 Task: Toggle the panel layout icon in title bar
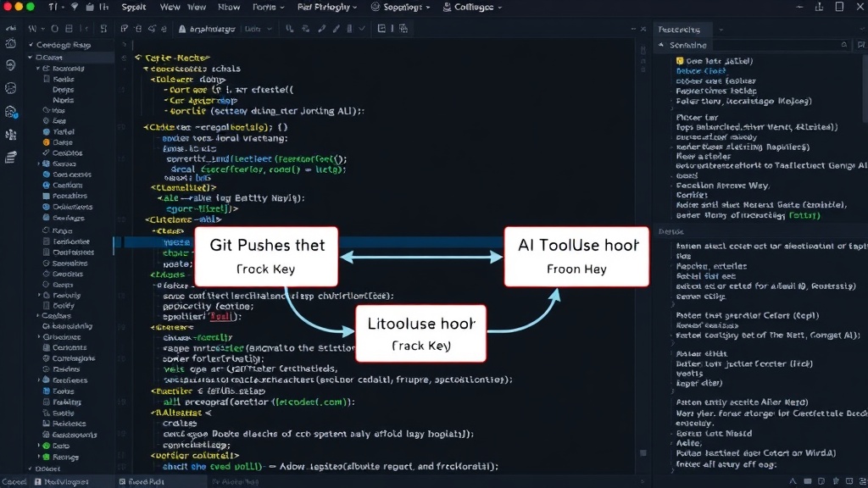839,7
